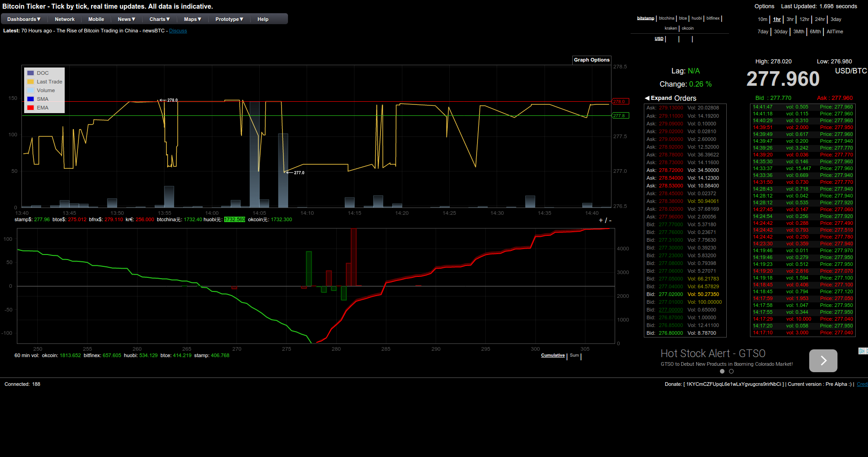868x457 pixels.
Task: Select the okcoin exchange
Action: 688,28
